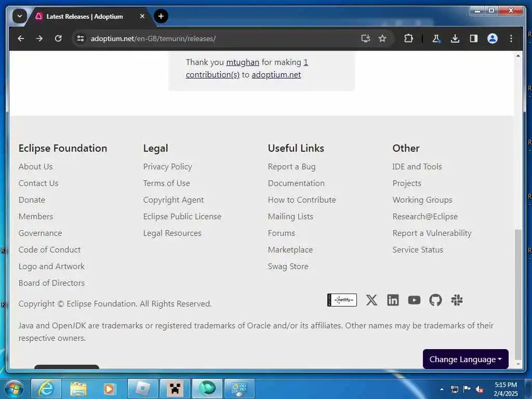Open Eclipse Public License link
Image resolution: width=532 pixels, height=399 pixels.
pyautogui.click(x=182, y=217)
